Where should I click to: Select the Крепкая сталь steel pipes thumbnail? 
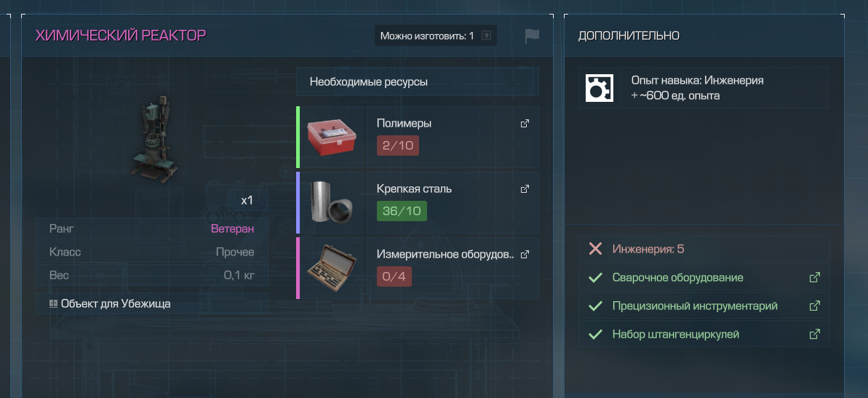click(331, 202)
